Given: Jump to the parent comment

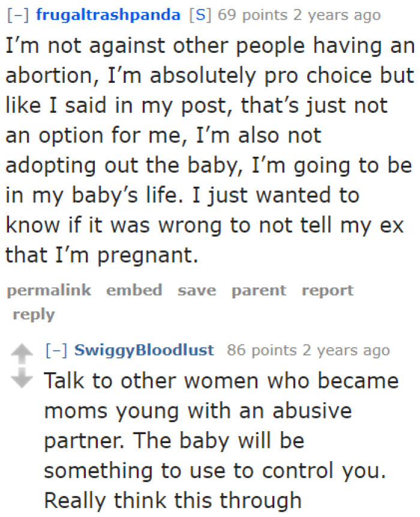Looking at the screenshot, I should coord(259,290).
